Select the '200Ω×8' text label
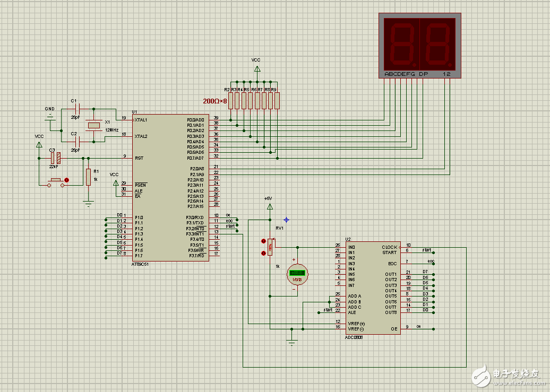Image resolution: width=550 pixels, height=392 pixels. click(214, 101)
